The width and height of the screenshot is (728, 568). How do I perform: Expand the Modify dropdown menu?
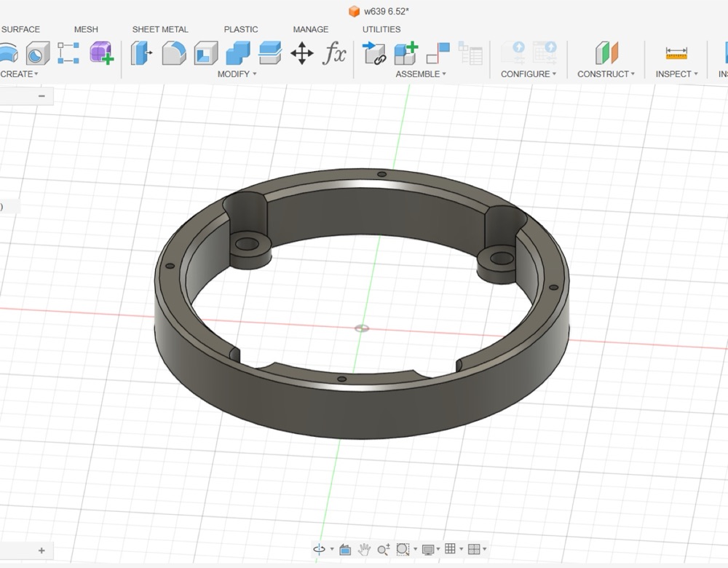click(237, 74)
